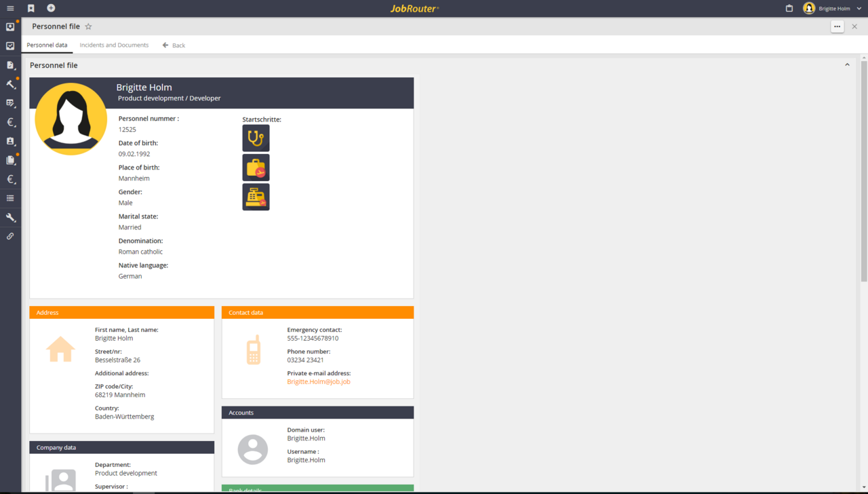Viewport: 868px width, 494px height.
Task: Open the ellipsis options menu near the close button
Action: (x=837, y=26)
